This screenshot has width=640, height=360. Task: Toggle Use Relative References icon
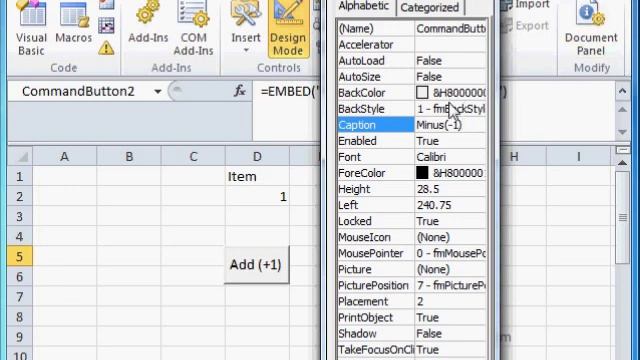pos(106,26)
